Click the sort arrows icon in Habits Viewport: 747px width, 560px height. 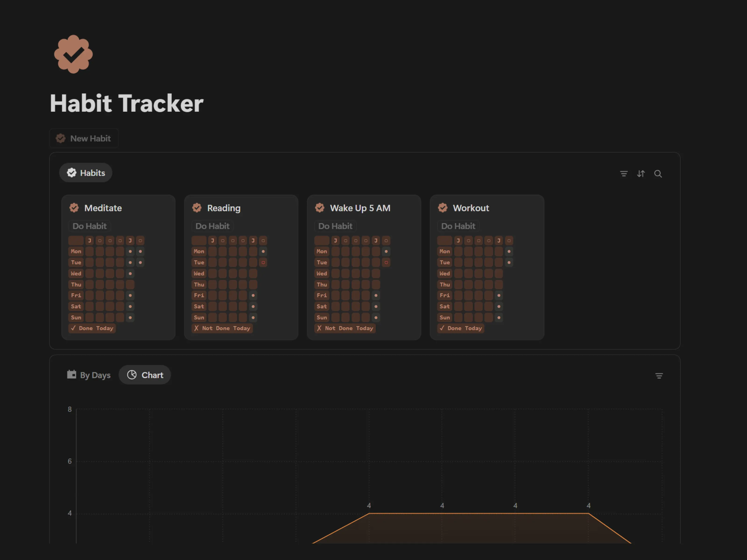(641, 174)
